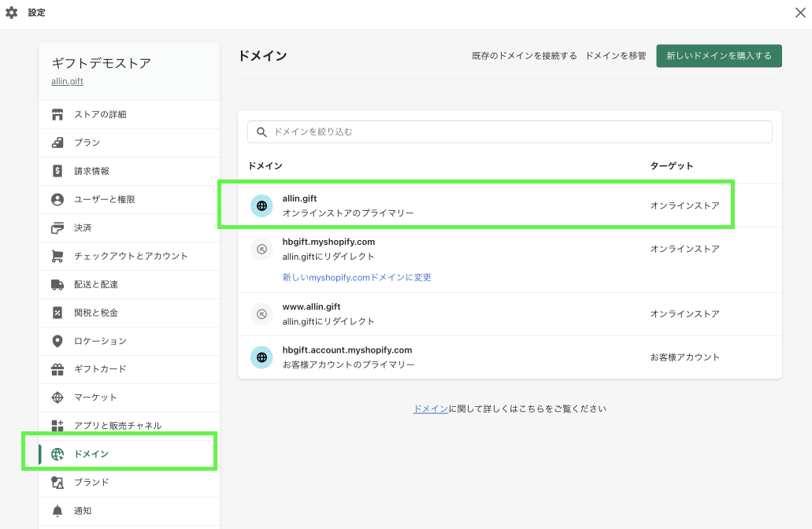812x529 pixels.
Task: Click the notifications bell icon
Action: click(57, 511)
